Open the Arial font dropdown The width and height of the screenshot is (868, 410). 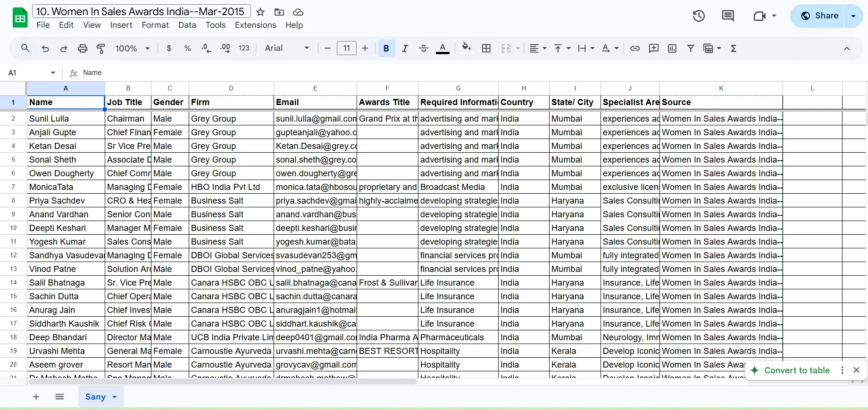287,48
